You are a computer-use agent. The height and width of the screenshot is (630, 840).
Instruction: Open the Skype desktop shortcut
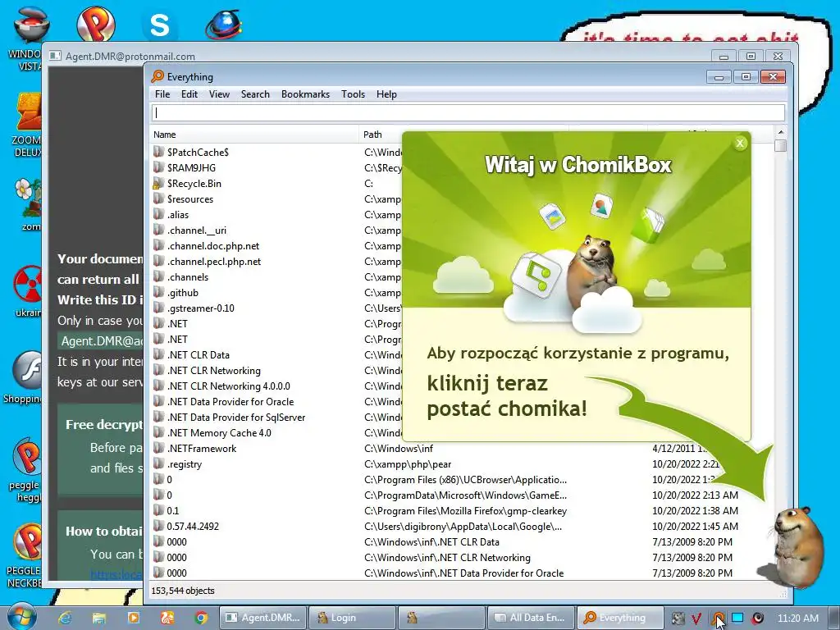[159, 24]
